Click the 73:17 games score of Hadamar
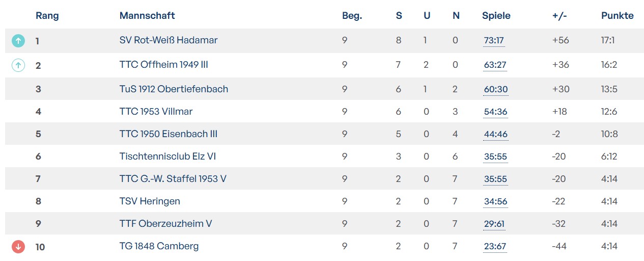The image size is (644, 261). point(494,41)
